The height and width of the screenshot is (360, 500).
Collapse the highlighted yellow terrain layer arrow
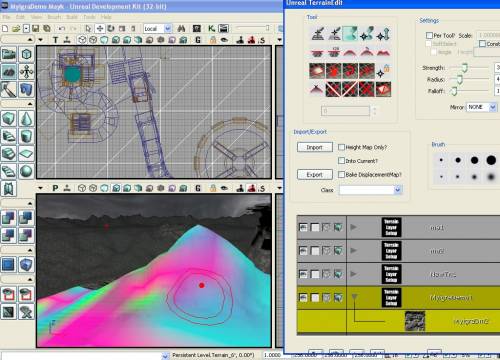point(354,297)
